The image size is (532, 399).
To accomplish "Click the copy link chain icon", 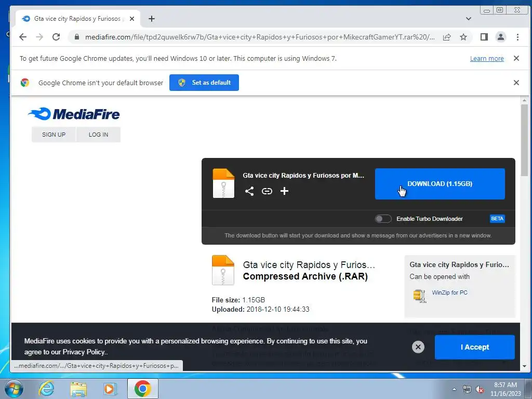I will coord(267,191).
